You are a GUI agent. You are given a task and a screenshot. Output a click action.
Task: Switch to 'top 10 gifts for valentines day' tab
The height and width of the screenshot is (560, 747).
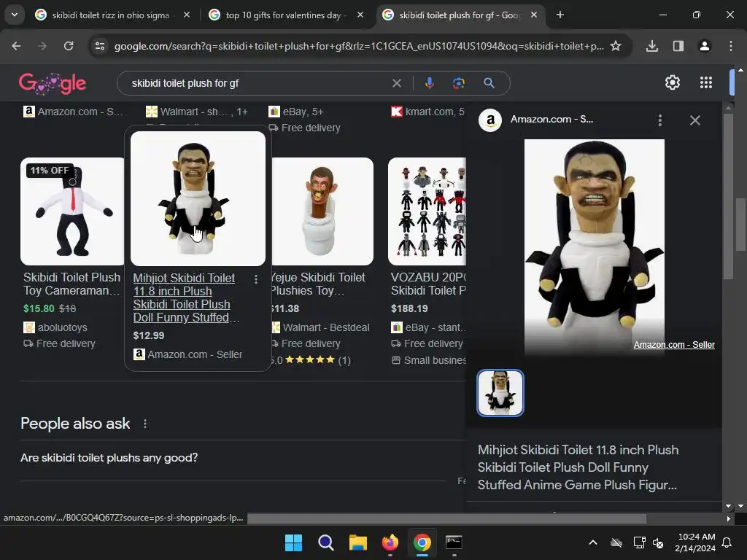click(x=286, y=15)
